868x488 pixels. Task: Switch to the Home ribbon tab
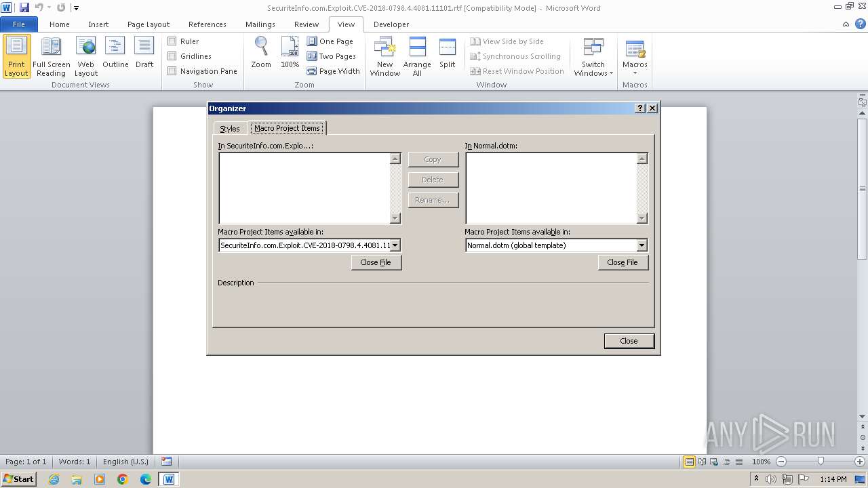(60, 24)
